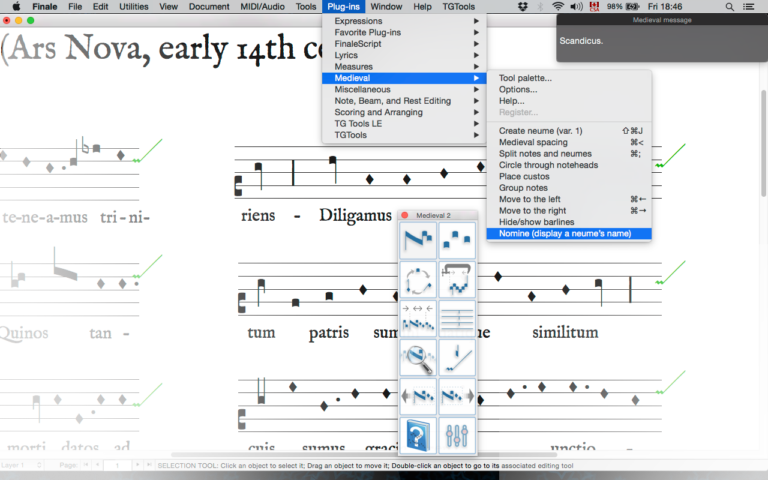Choose Medieval spacing menu entry
This screenshot has width=768, height=480.
533,142
